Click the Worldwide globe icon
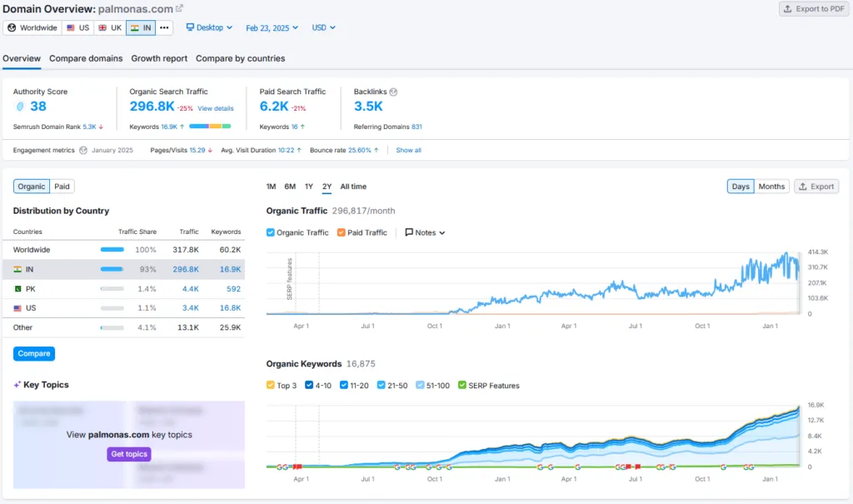Image resolution: width=853 pixels, height=504 pixels. 12,27
